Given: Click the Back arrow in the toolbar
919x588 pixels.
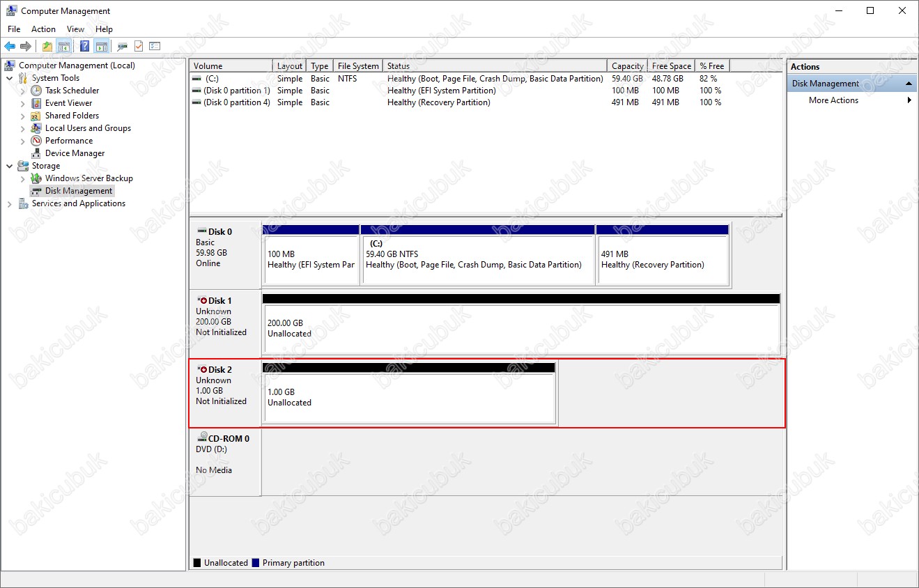Looking at the screenshot, I should (x=10, y=47).
